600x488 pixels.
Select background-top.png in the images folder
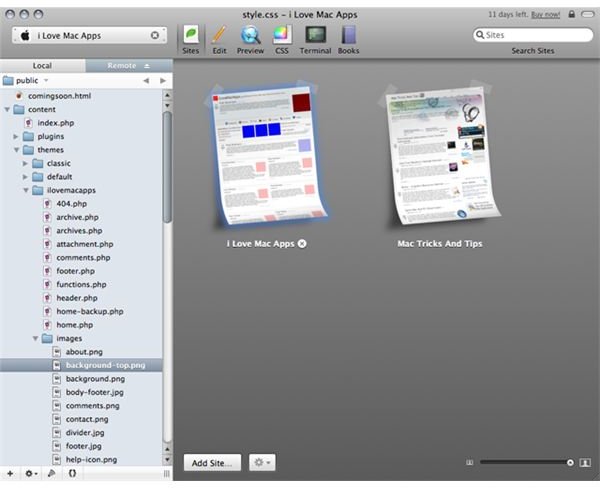pyautogui.click(x=81, y=365)
